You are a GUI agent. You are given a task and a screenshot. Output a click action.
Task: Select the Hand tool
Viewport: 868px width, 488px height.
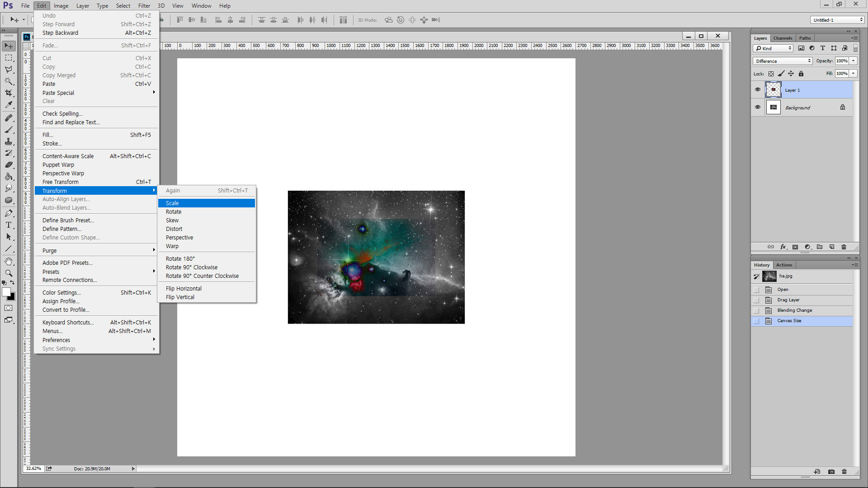(9, 262)
